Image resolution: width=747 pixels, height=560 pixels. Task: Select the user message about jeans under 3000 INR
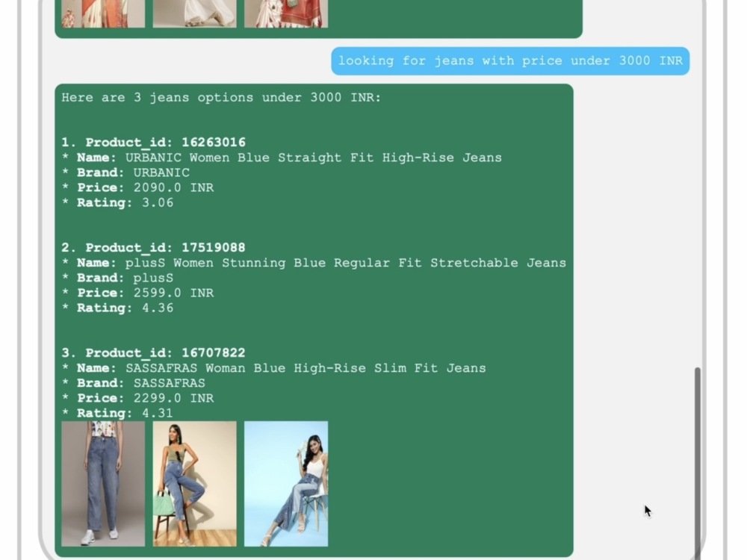510,61
